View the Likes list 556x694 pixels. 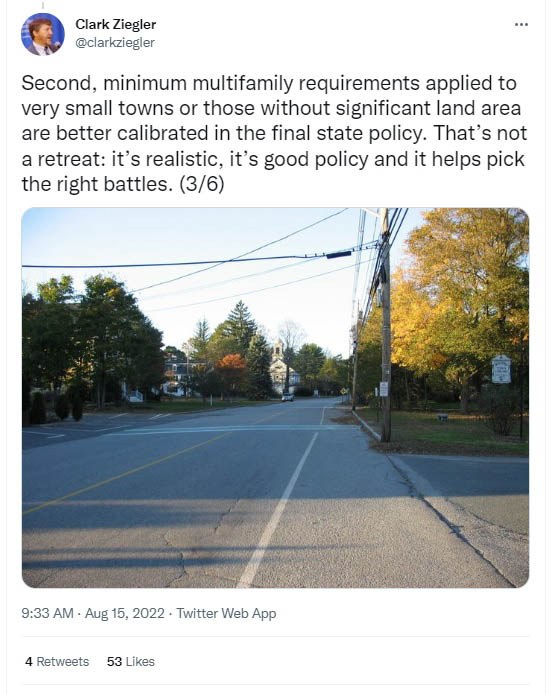click(x=131, y=661)
